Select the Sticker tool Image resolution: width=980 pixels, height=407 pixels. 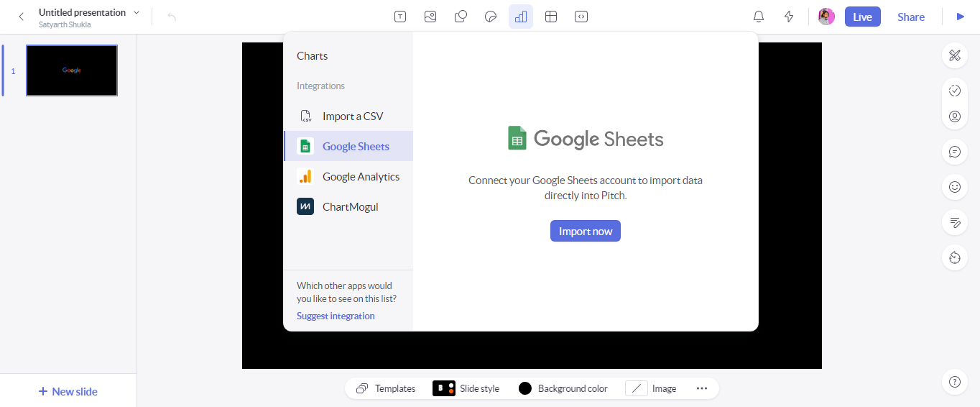491,17
